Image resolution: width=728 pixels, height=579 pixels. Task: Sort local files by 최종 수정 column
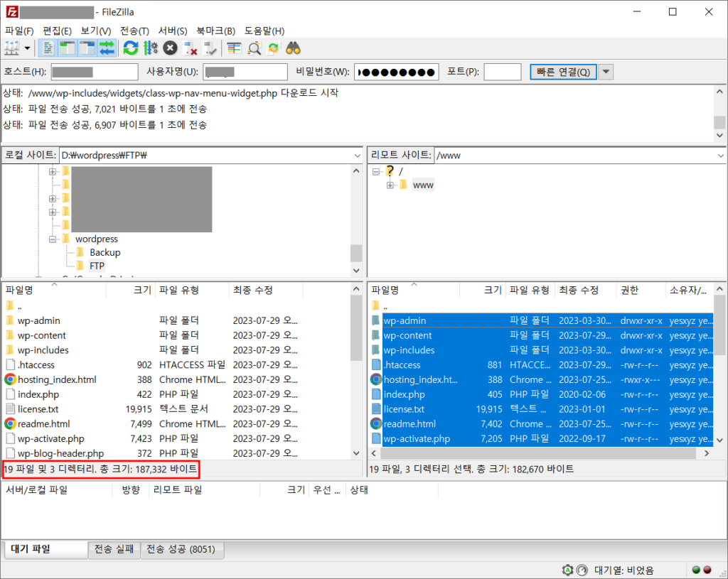tap(266, 290)
